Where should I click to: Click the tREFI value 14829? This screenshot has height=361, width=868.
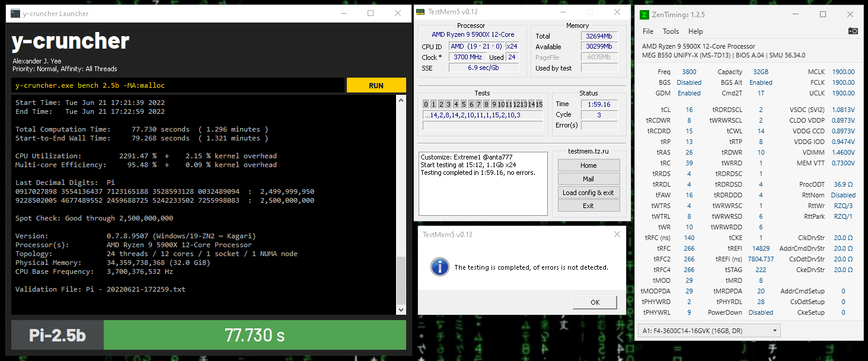click(x=761, y=248)
